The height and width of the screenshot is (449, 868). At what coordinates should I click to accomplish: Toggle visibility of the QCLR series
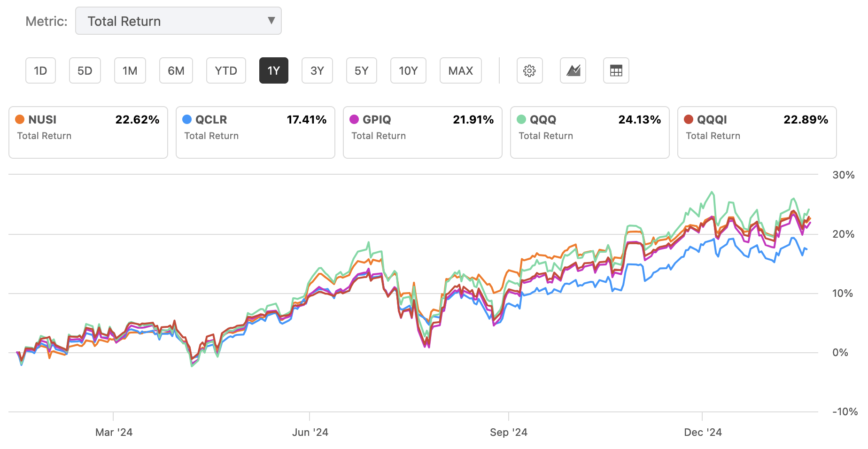[x=255, y=132]
